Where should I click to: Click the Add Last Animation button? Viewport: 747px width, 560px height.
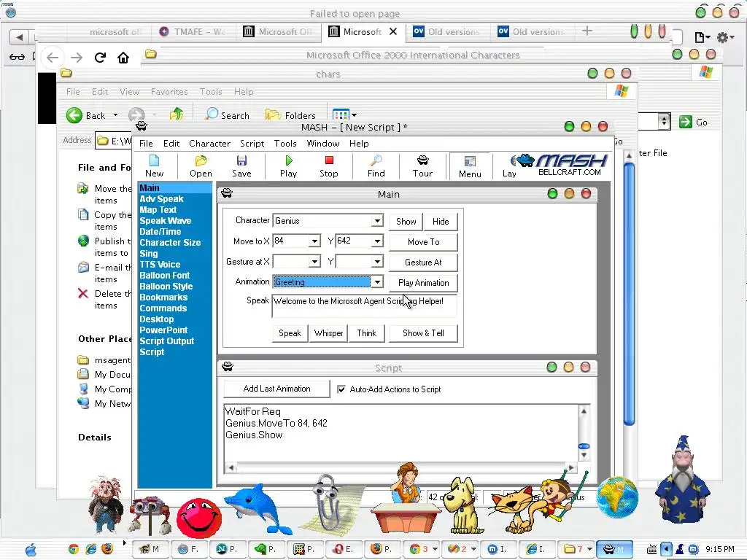pos(276,389)
